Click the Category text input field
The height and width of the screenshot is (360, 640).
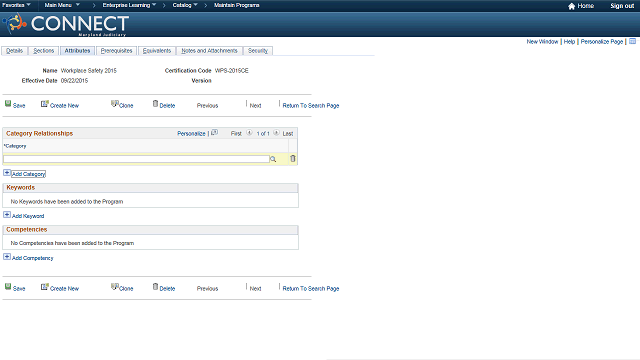136,159
